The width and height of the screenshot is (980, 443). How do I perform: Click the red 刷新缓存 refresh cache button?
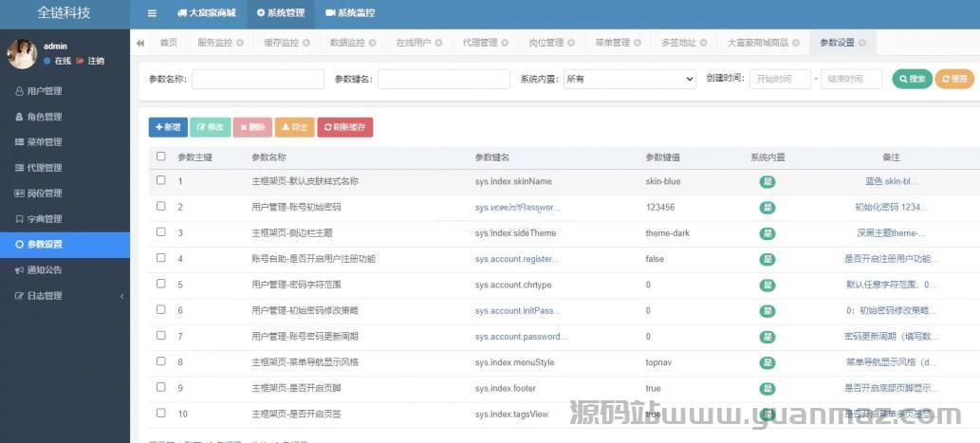tap(345, 126)
